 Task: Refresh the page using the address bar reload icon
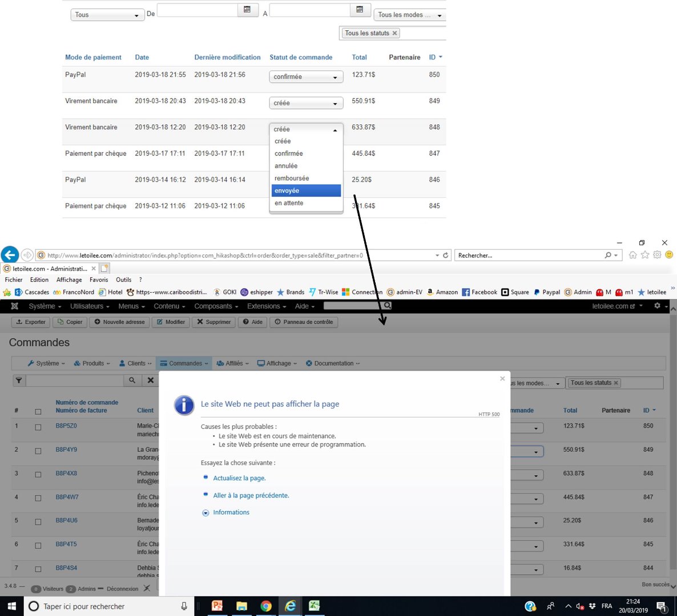click(446, 256)
